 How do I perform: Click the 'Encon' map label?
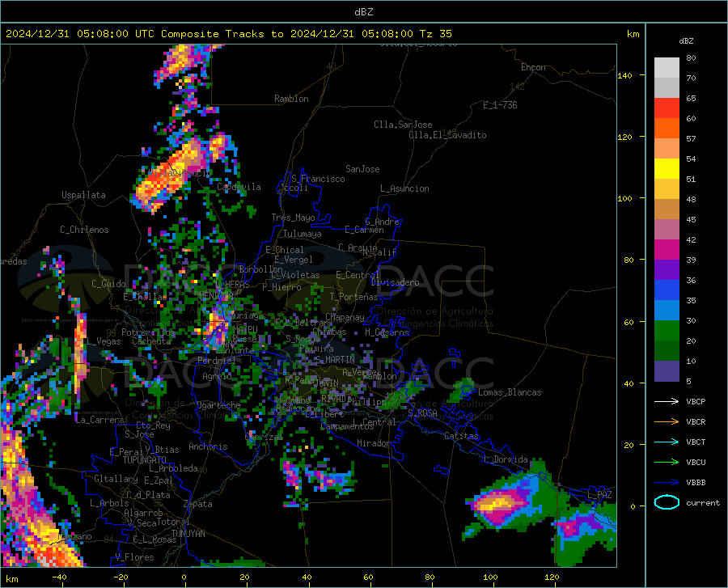pyautogui.click(x=533, y=67)
